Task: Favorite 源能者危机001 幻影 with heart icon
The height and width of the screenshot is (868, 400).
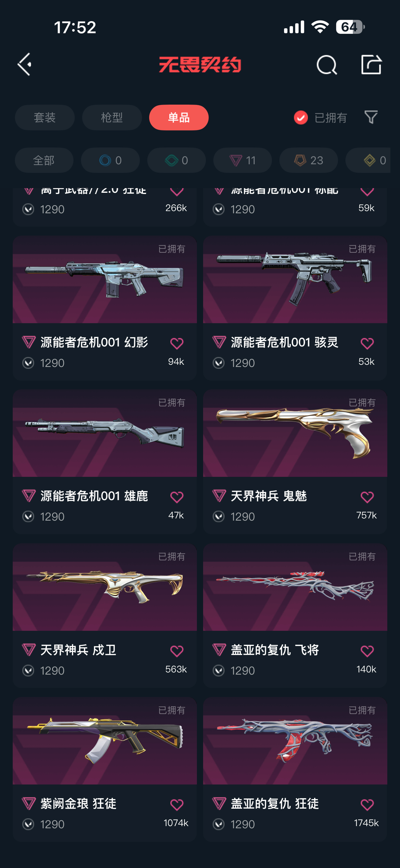Action: click(177, 343)
